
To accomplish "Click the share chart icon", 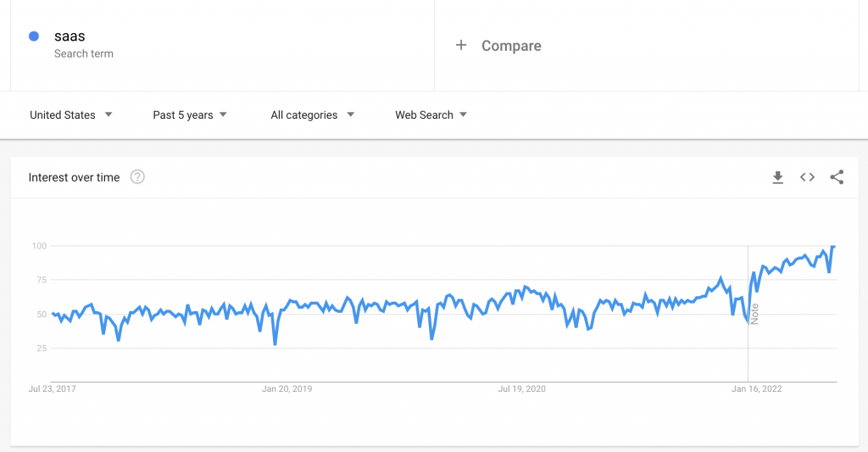I will 837,177.
